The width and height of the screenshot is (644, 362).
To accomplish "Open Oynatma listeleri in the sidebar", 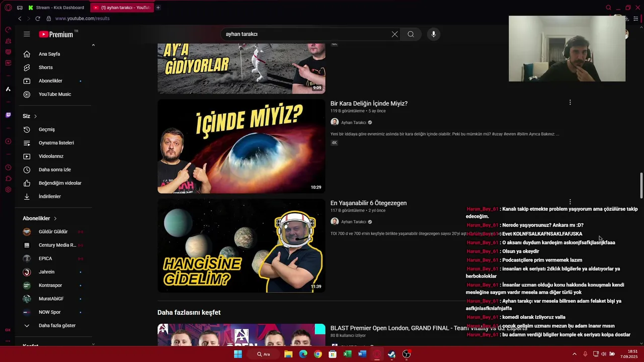I will (x=56, y=143).
